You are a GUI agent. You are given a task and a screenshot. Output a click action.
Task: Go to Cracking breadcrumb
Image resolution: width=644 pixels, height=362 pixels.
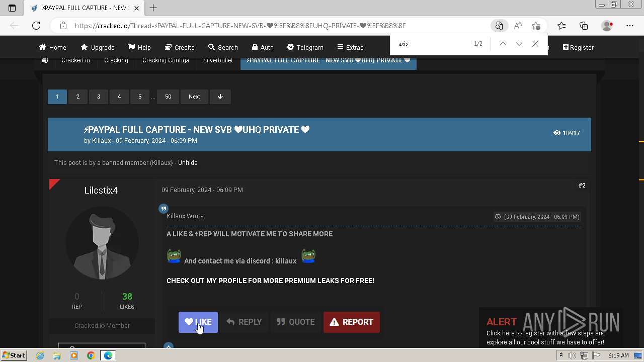pos(116,60)
